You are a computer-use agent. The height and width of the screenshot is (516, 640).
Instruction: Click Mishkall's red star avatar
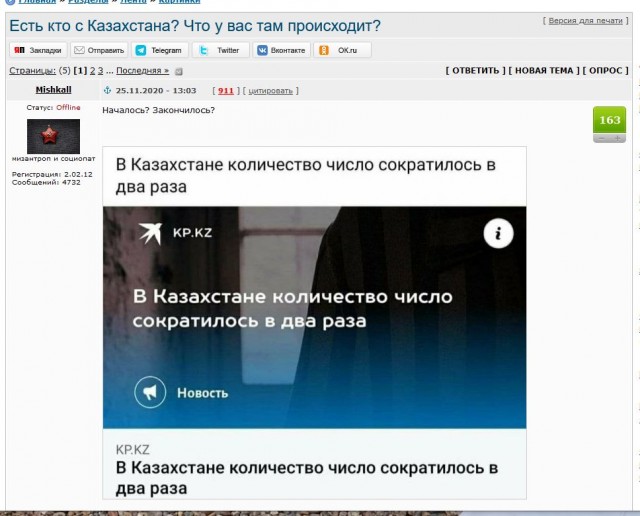point(53,136)
